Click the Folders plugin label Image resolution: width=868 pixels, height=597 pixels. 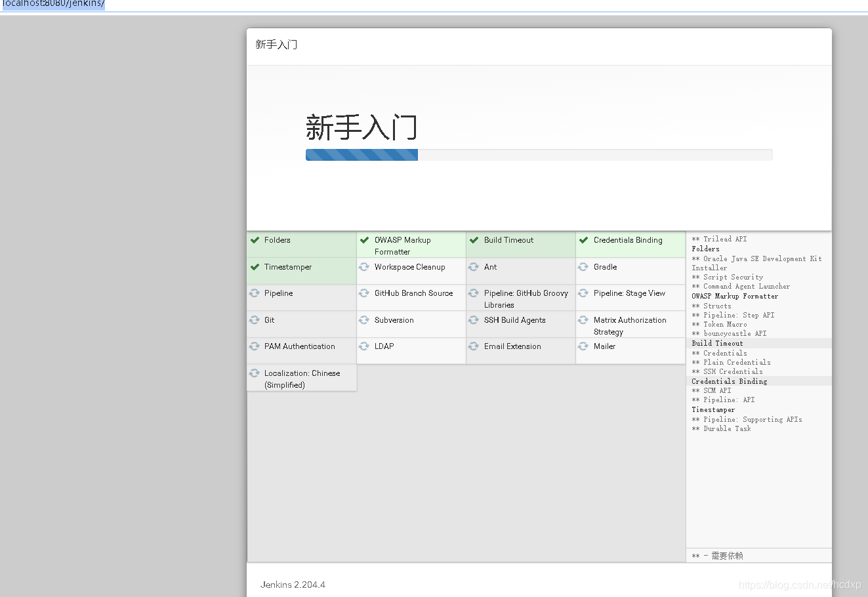tap(278, 240)
